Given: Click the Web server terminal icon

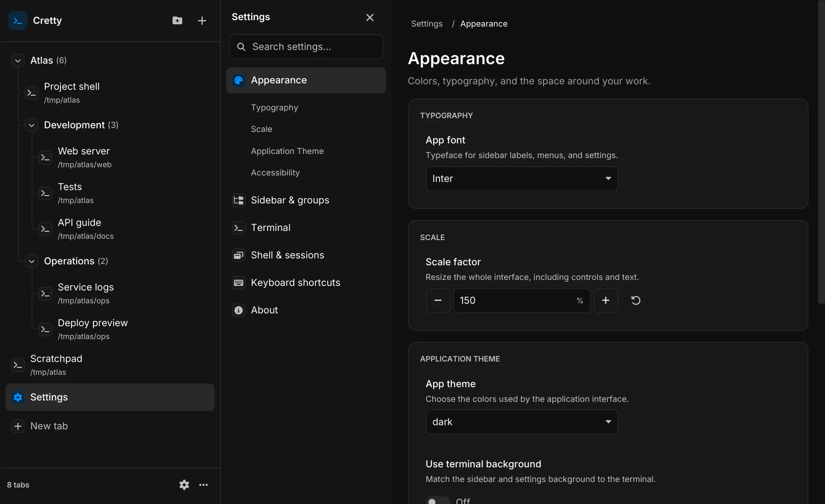Looking at the screenshot, I should coord(45,158).
